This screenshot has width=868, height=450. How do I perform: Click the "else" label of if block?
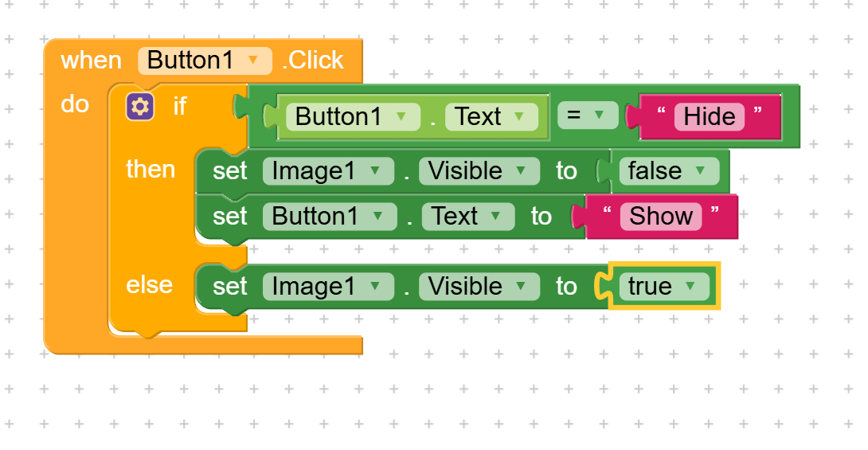pyautogui.click(x=149, y=284)
